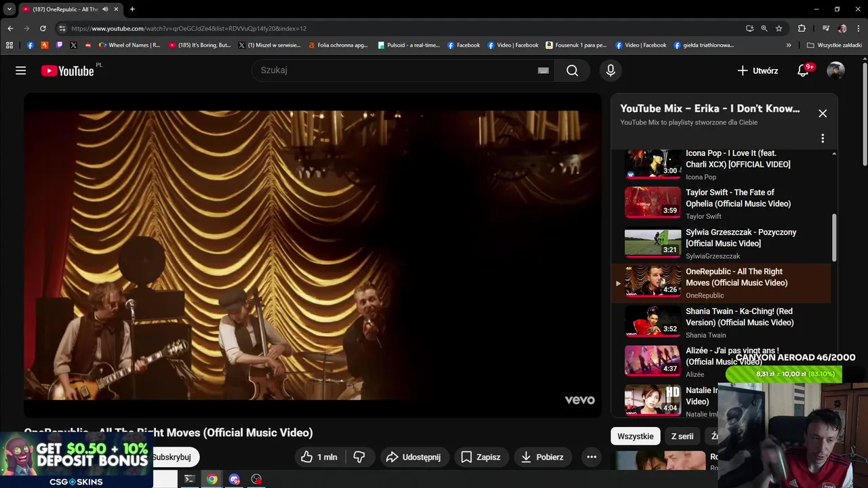
Task: Select OneRepublic - All The Right Moves entry
Action: tap(722, 283)
